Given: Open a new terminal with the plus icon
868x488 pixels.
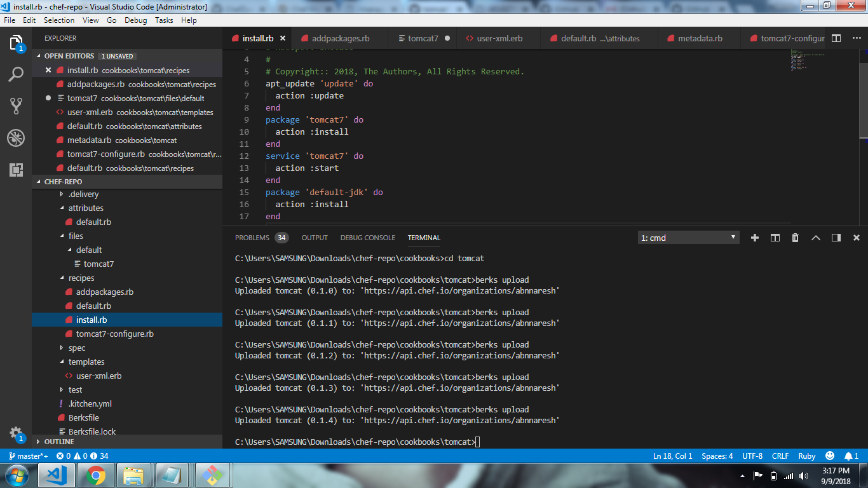Looking at the screenshot, I should click(754, 237).
